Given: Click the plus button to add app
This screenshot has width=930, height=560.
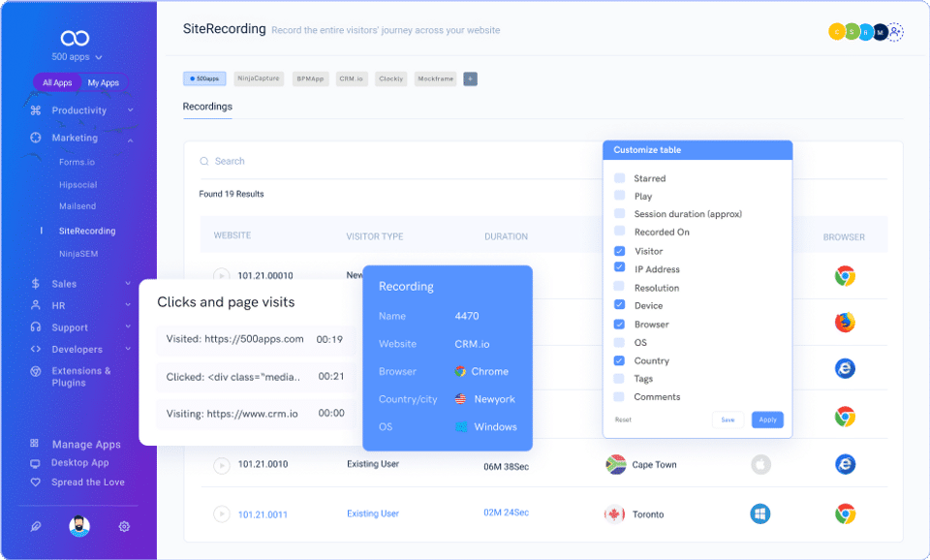Looking at the screenshot, I should [471, 78].
